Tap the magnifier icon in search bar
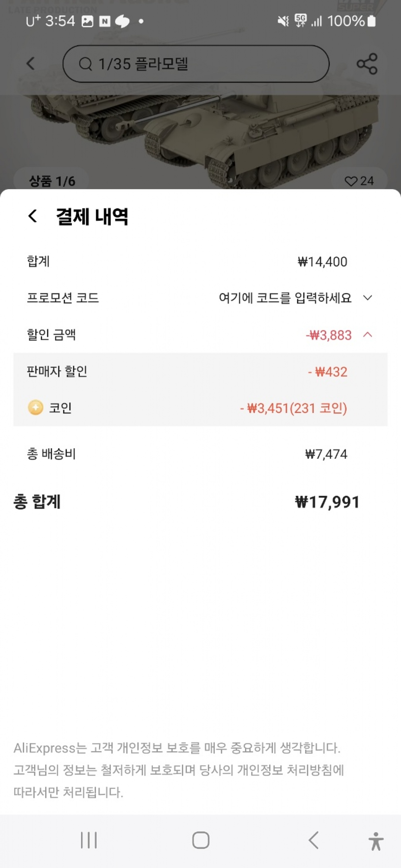 pos(86,64)
